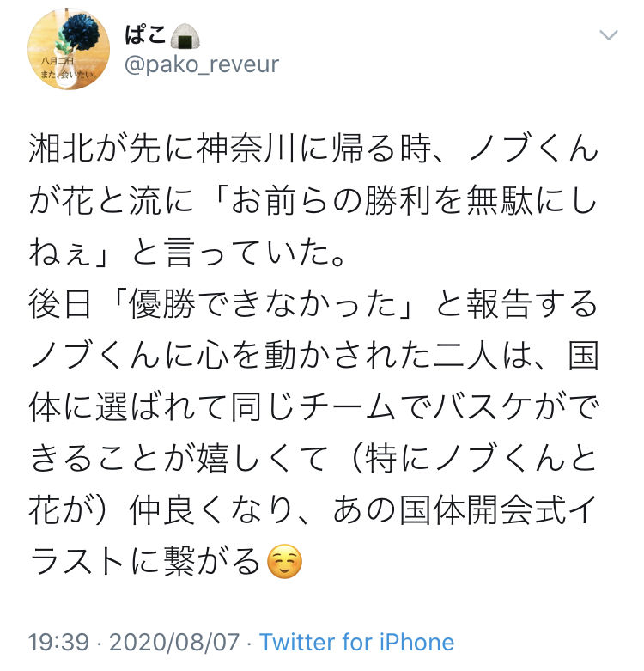Click the tweet's first line starting 湘北が先に

313,149
